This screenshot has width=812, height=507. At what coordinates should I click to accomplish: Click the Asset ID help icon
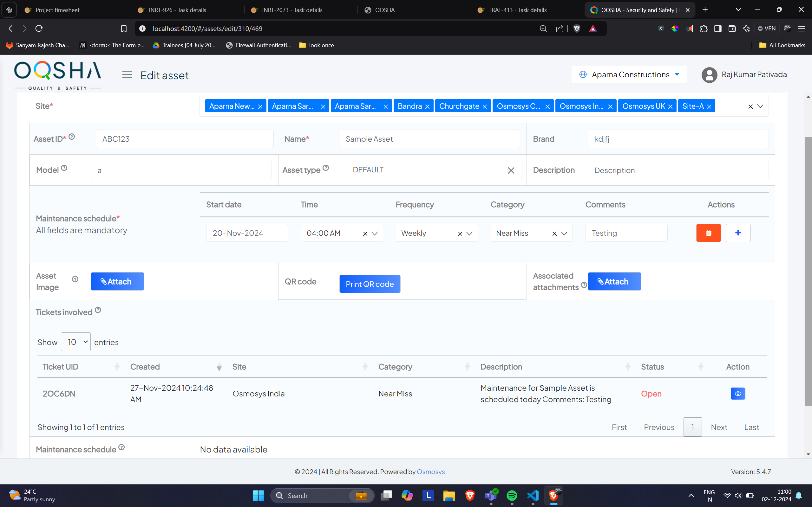71,137
